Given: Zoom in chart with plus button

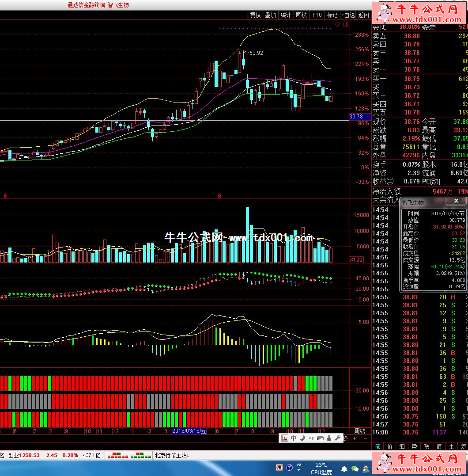Looking at the screenshot, I should coord(355,438).
